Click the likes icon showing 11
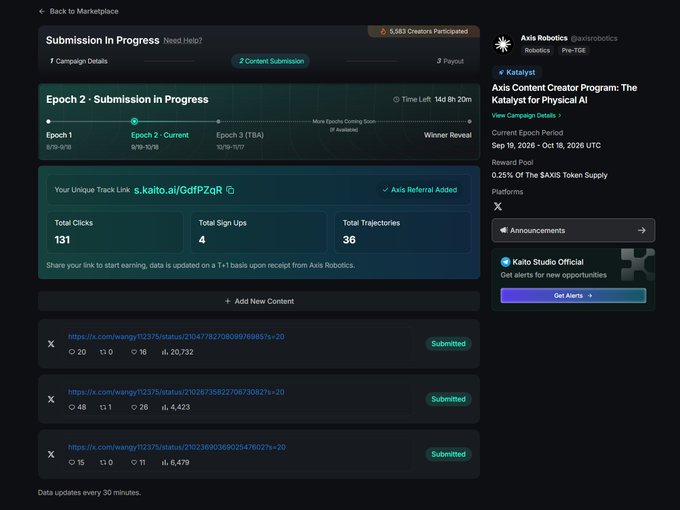 [x=134, y=463]
